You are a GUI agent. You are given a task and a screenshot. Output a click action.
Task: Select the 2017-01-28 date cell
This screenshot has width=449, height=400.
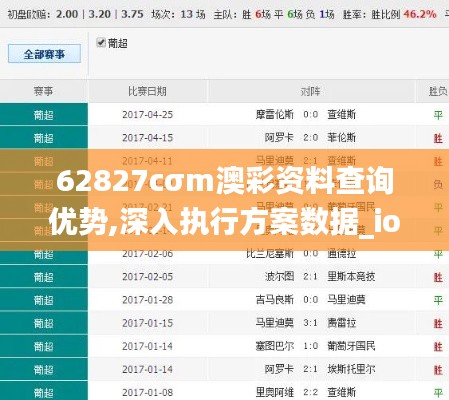pos(147,300)
